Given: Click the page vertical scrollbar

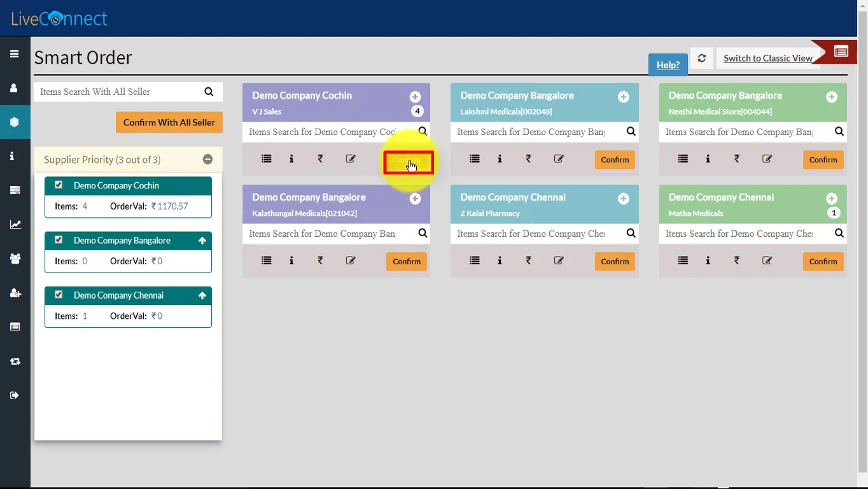Looking at the screenshot, I should tap(862, 242).
